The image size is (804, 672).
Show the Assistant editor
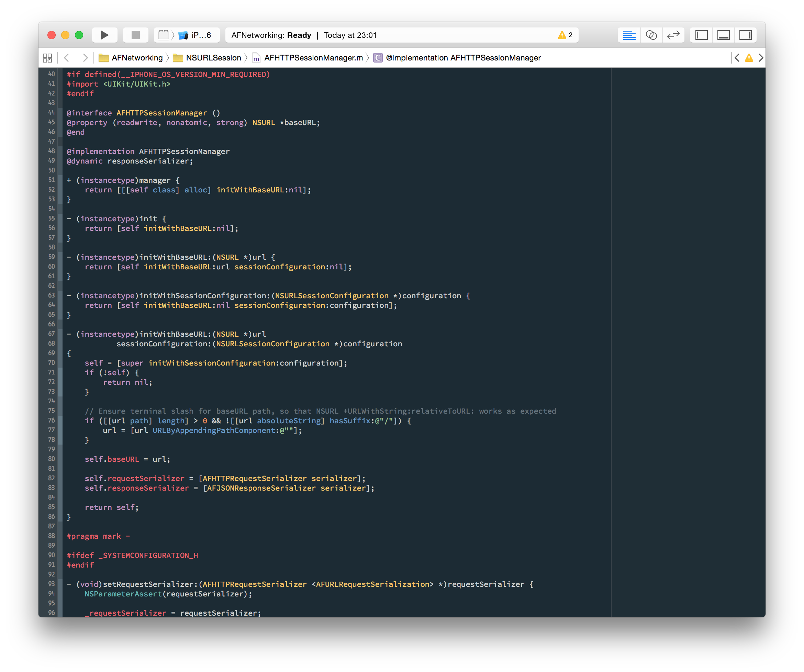(x=651, y=35)
